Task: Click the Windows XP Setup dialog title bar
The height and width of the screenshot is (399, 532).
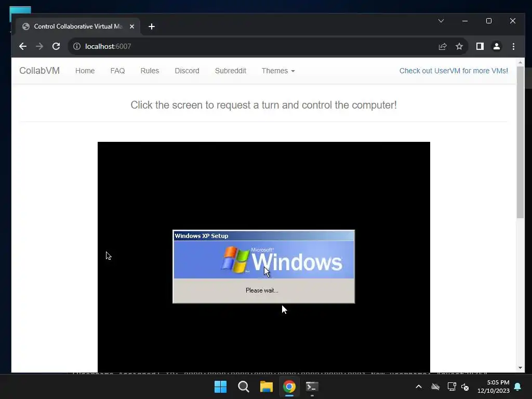Action: coord(263,236)
